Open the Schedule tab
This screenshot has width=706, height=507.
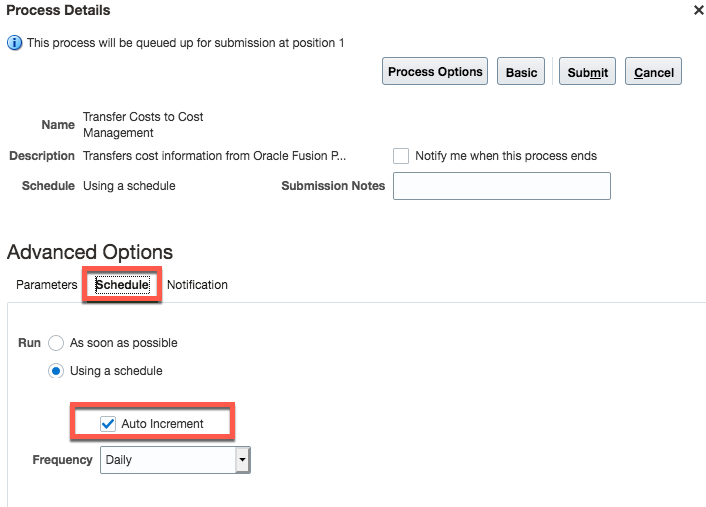click(x=122, y=285)
